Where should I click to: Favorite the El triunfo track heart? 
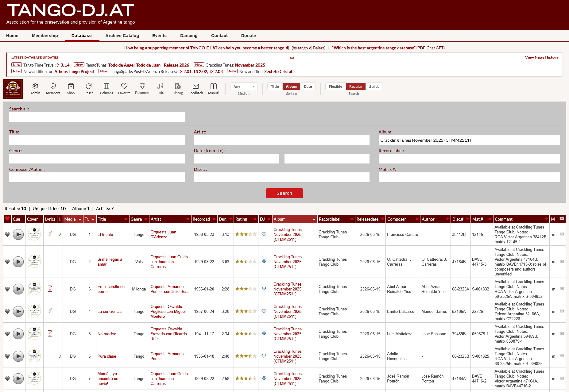7,235
